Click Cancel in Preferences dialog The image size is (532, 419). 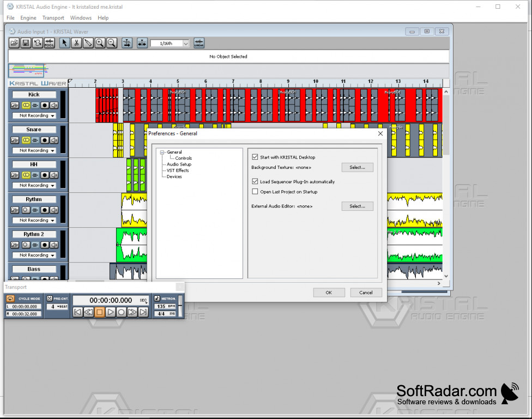(x=366, y=293)
